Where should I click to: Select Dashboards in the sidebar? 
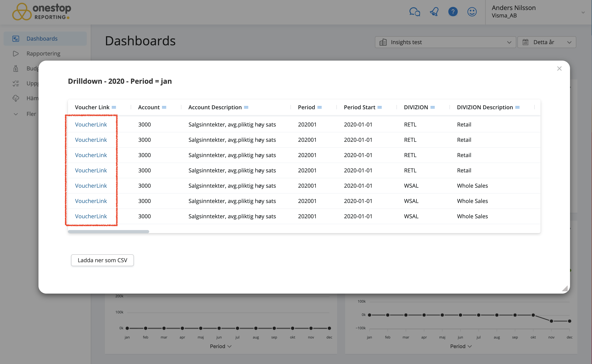coord(42,38)
